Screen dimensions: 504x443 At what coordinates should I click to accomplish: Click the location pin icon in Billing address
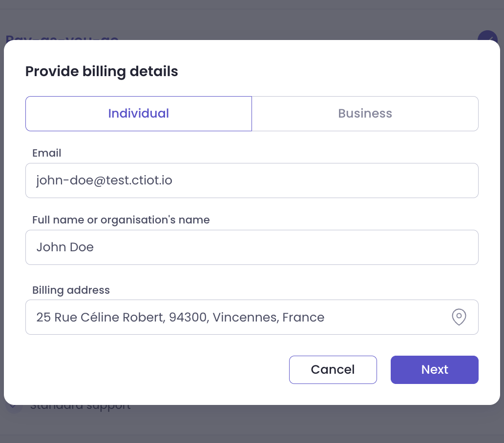point(459,317)
